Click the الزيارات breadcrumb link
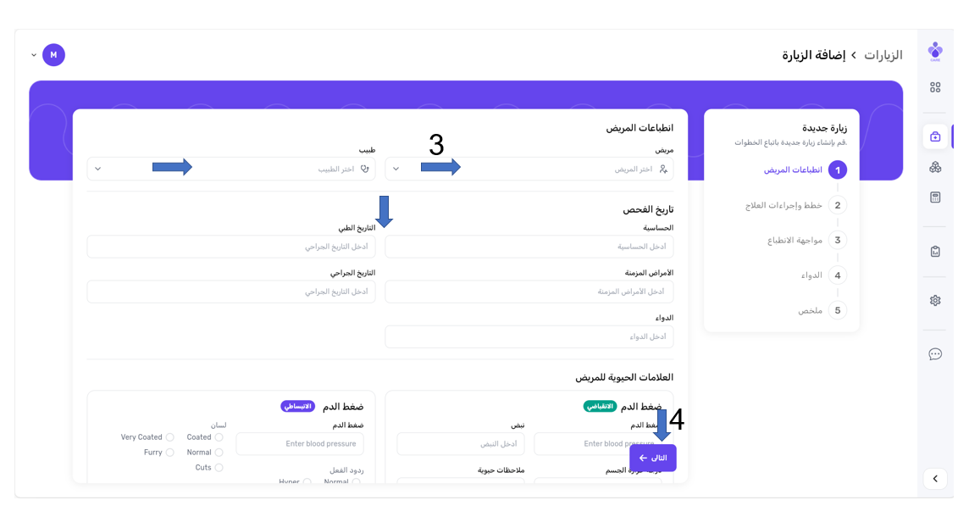Viewport: 980px width, 528px height. pos(883,55)
